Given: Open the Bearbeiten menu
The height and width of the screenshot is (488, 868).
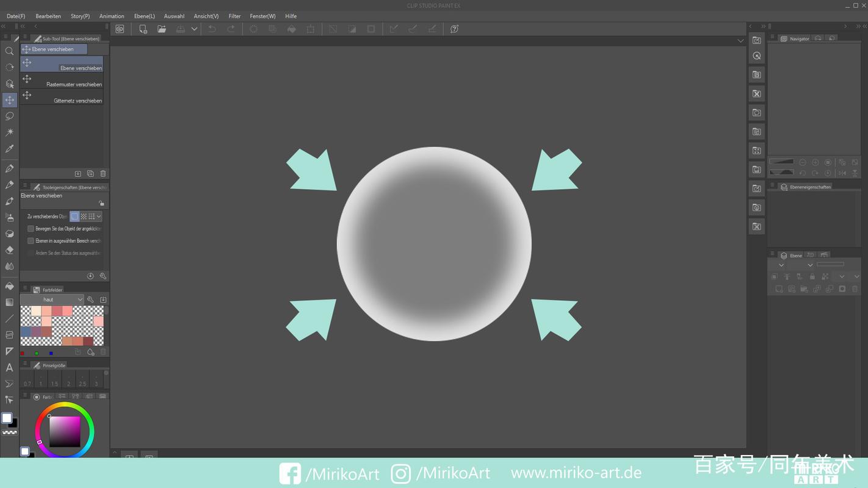Looking at the screenshot, I should click(x=48, y=16).
